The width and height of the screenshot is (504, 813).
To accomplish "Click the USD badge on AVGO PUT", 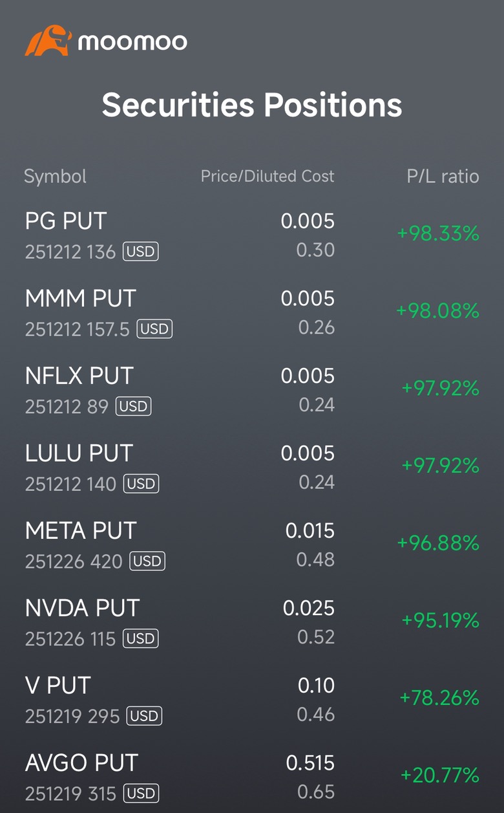I will [141, 794].
